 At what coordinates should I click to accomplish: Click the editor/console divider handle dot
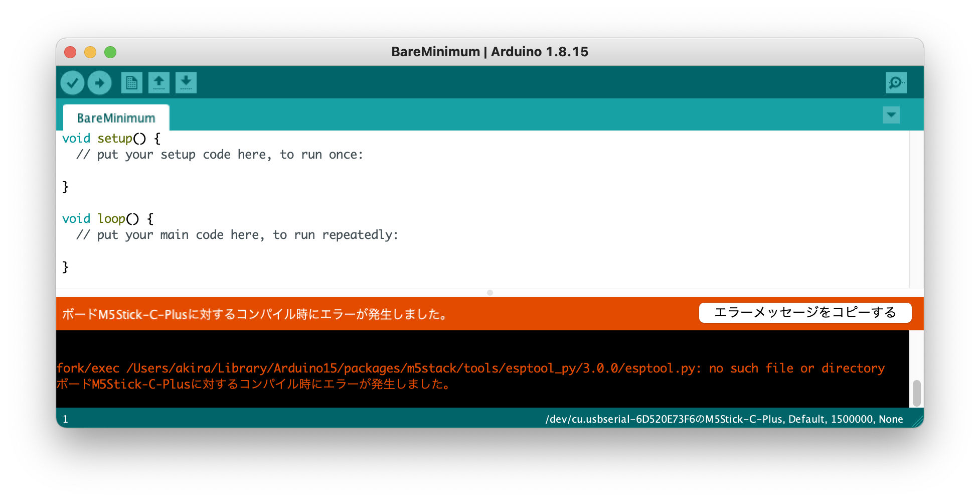pos(490,293)
